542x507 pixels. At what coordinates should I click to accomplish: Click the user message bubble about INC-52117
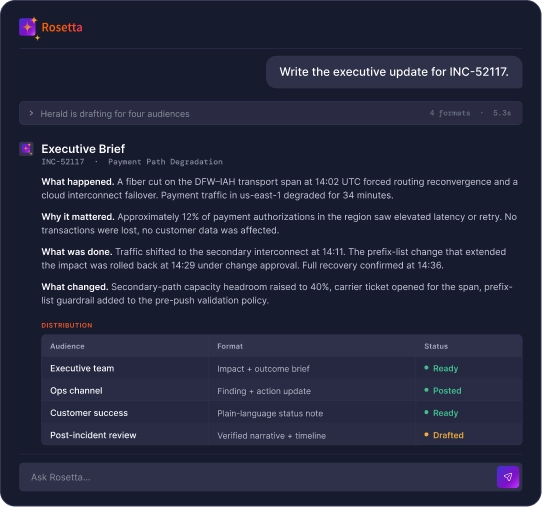pos(394,72)
